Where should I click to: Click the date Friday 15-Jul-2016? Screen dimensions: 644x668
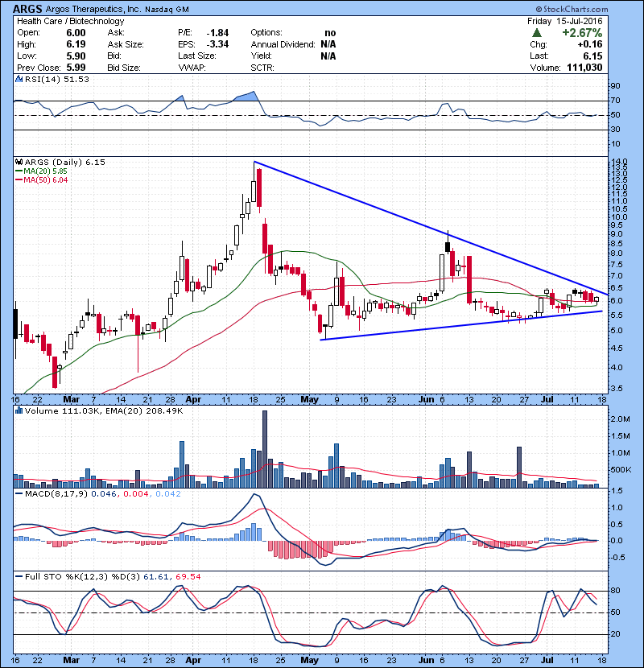[565, 21]
